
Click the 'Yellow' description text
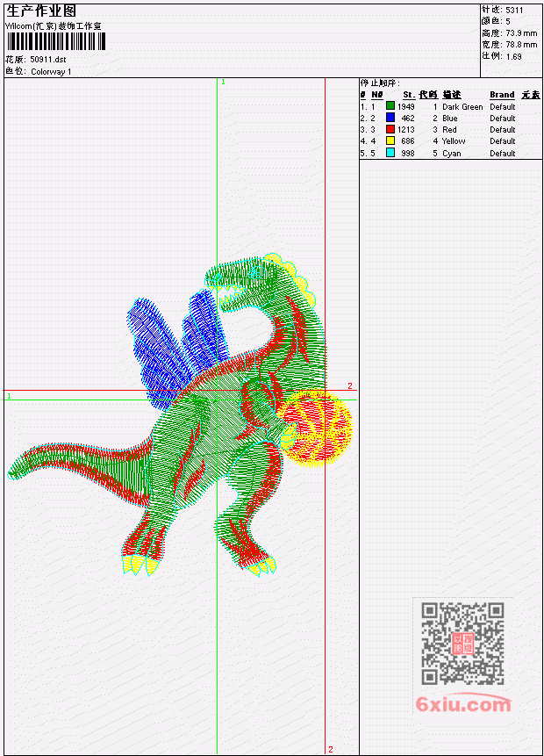click(454, 141)
